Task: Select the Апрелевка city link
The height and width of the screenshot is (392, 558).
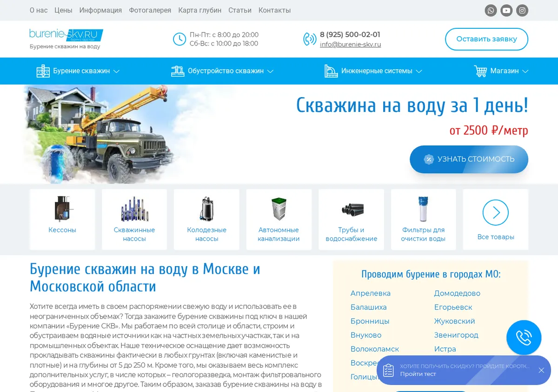Action: [371, 294]
